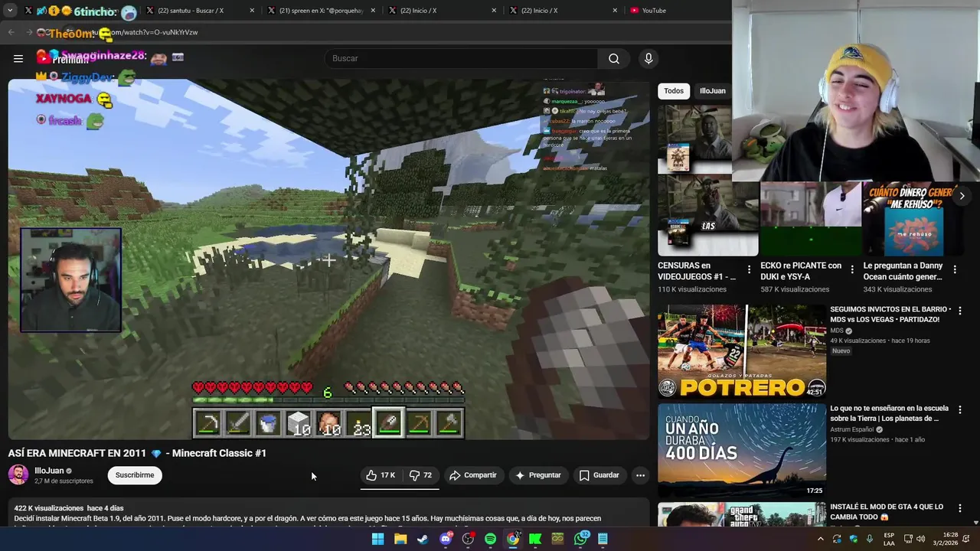The height and width of the screenshot is (551, 980).
Task: Open File Explorer from taskbar
Action: [400, 539]
